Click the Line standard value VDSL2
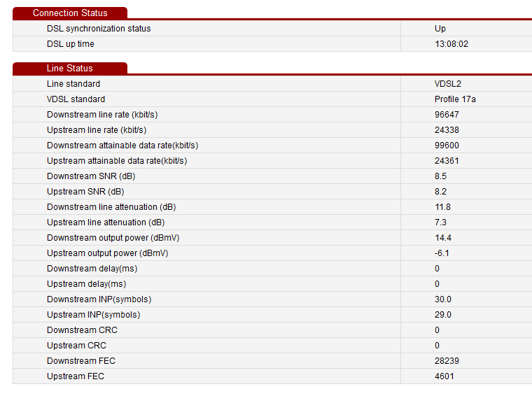The height and width of the screenshot is (396, 532). click(447, 84)
